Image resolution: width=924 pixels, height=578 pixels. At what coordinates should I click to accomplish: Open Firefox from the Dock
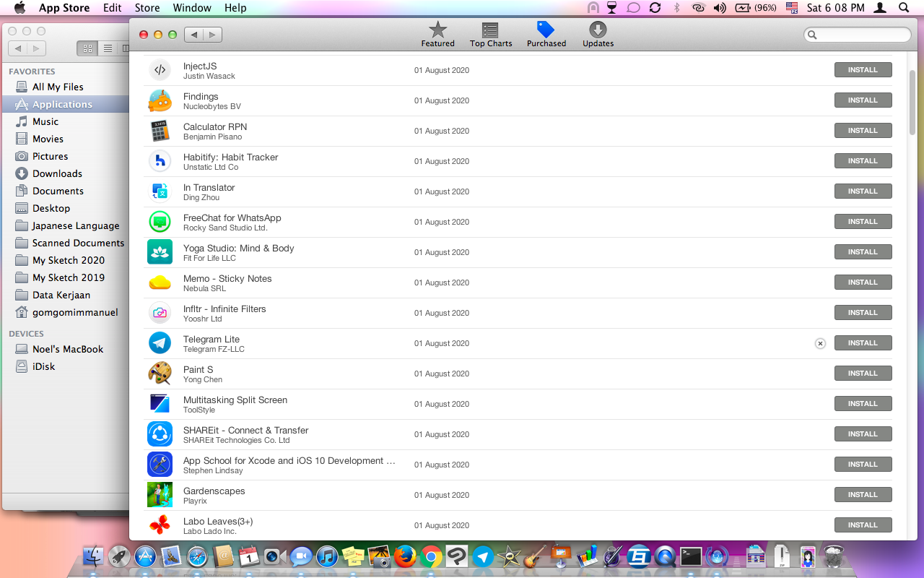405,556
